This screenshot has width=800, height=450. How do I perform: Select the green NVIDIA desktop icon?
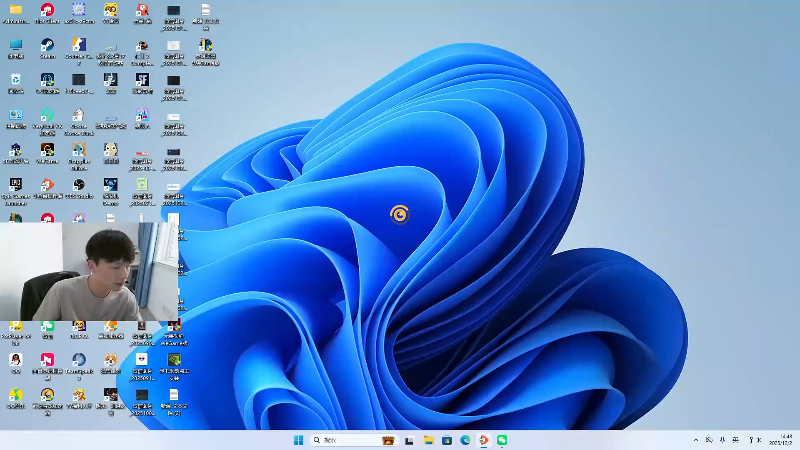point(174,360)
